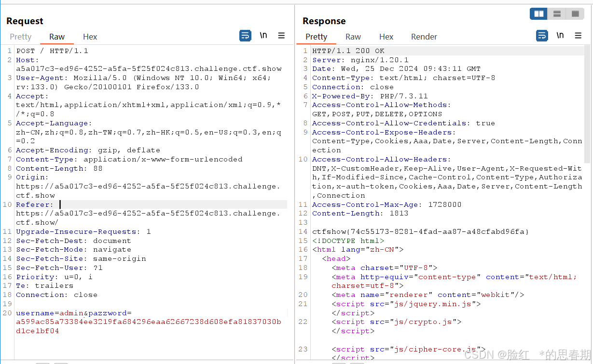Select stacked top-bottom layout view
The width and height of the screenshot is (593, 364).
click(557, 14)
